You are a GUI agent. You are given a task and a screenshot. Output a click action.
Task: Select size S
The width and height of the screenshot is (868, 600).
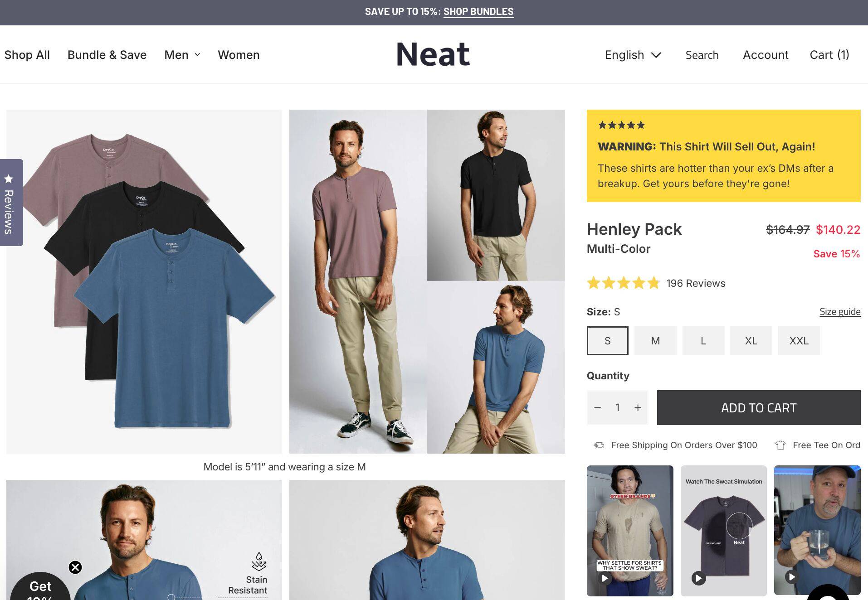(x=607, y=341)
